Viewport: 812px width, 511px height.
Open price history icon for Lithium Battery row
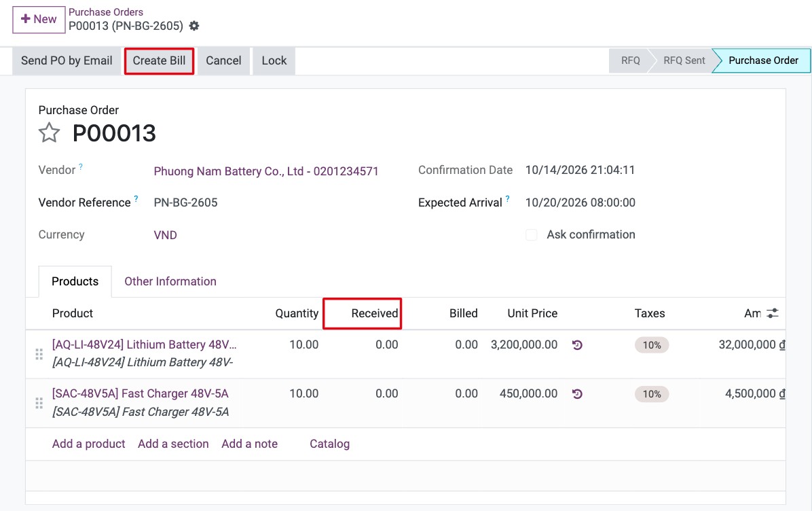pyautogui.click(x=577, y=345)
